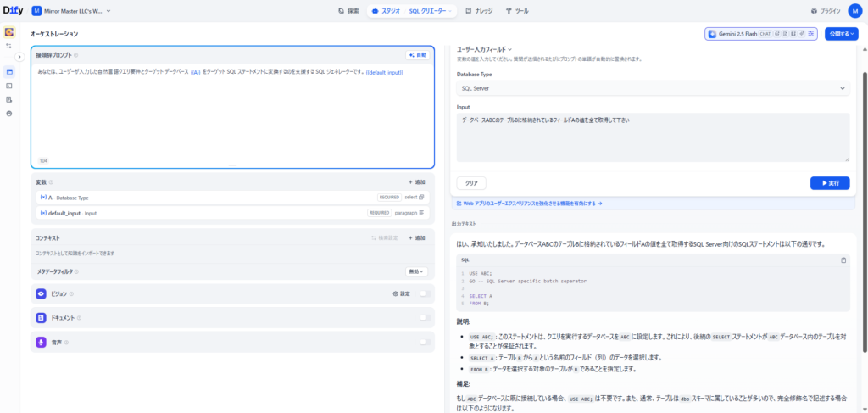Run the prompt with 実行 button
Image resolution: width=868 pixels, height=413 pixels.
[830, 182]
